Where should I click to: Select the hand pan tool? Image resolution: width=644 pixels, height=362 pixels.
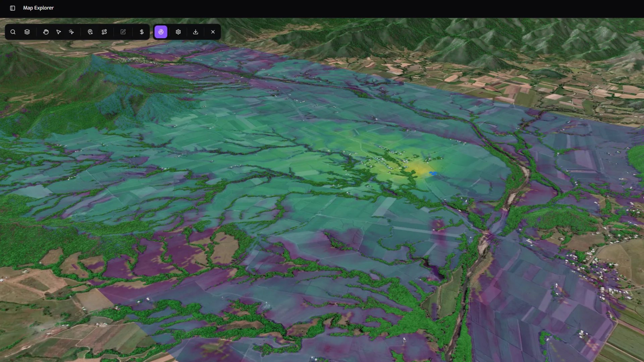46,32
